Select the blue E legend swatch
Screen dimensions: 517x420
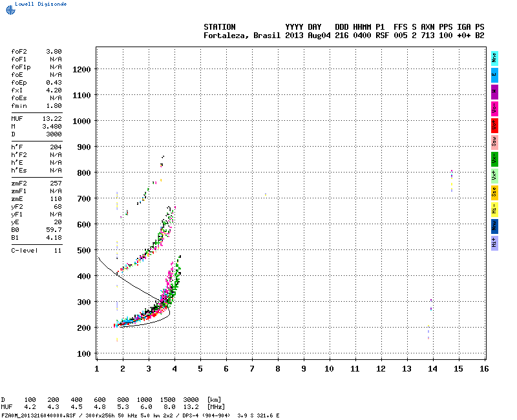(x=494, y=75)
